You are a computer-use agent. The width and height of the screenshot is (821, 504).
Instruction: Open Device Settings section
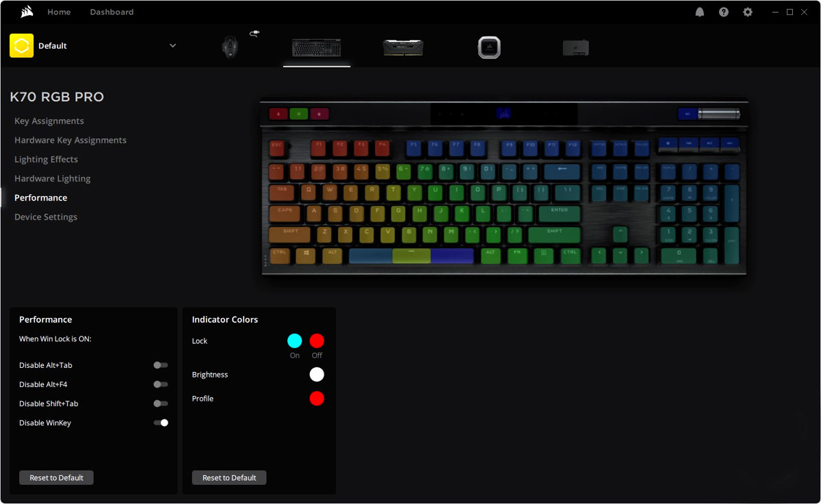click(46, 217)
